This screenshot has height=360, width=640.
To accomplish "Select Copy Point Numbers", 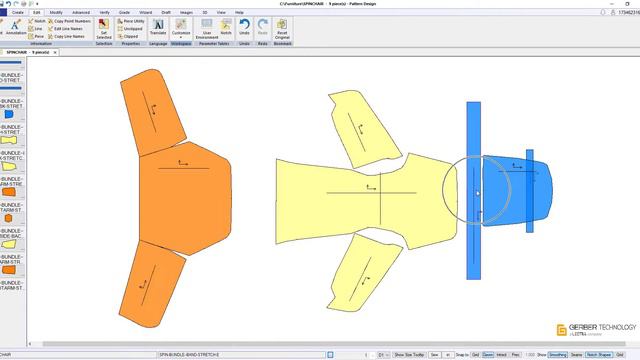I will (69, 21).
